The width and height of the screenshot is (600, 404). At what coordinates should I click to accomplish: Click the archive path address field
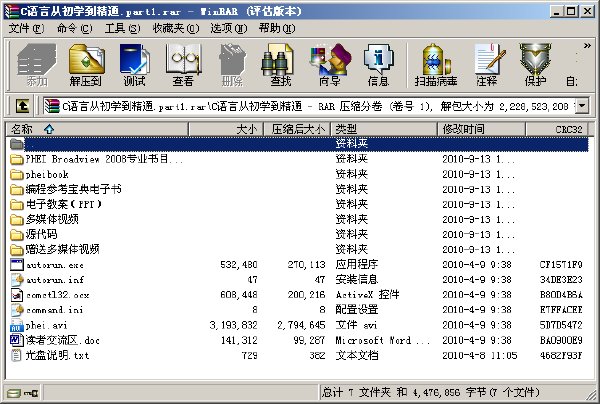309,106
